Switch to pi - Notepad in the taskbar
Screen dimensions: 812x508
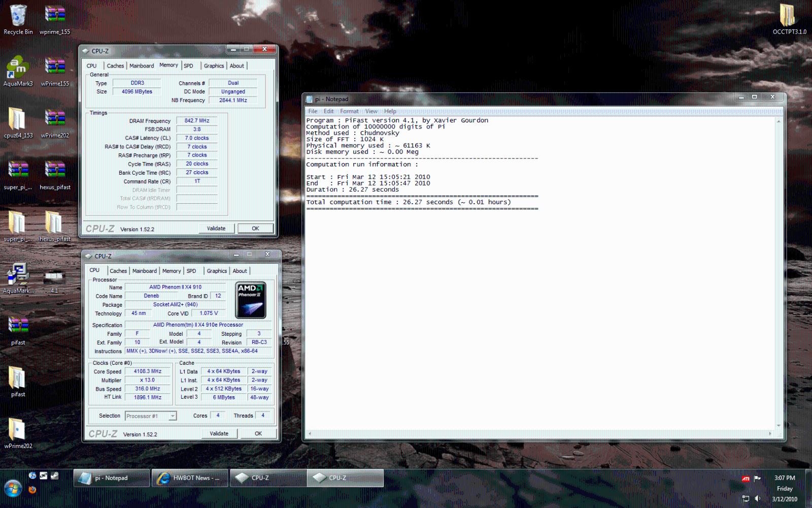coord(112,478)
